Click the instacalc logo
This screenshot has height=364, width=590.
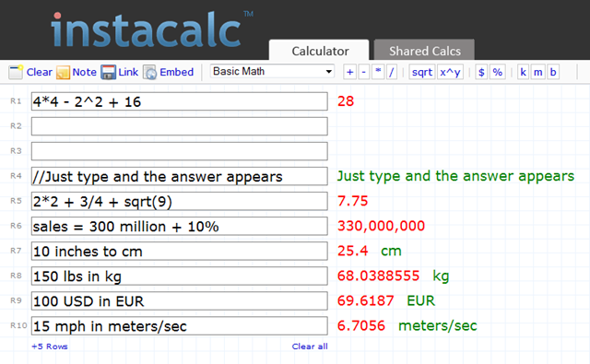pos(152,29)
